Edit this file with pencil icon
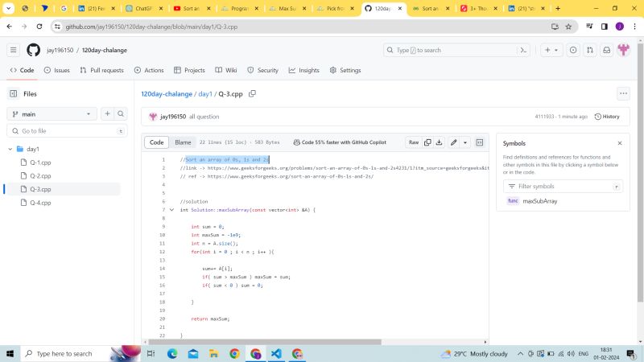 coord(453,142)
